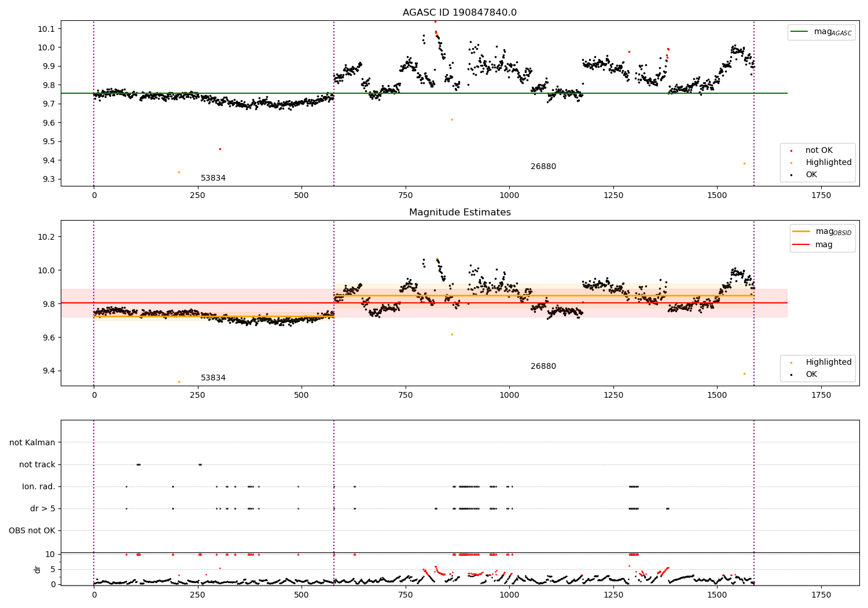Click x-axis tick 1250 under the bottom plot

point(613,595)
